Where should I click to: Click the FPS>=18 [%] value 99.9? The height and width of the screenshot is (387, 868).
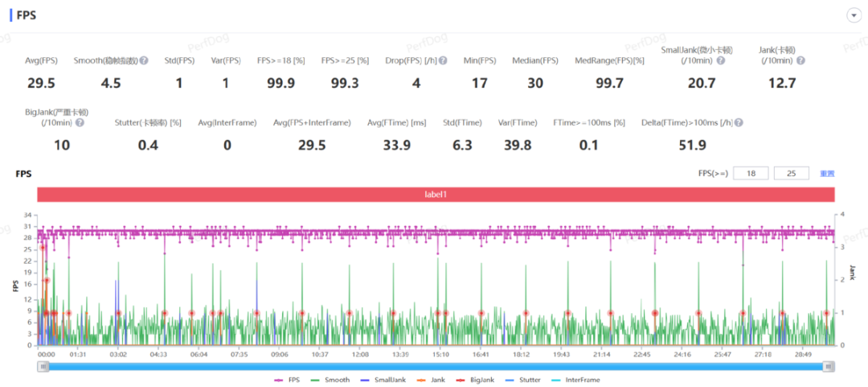[x=280, y=84]
